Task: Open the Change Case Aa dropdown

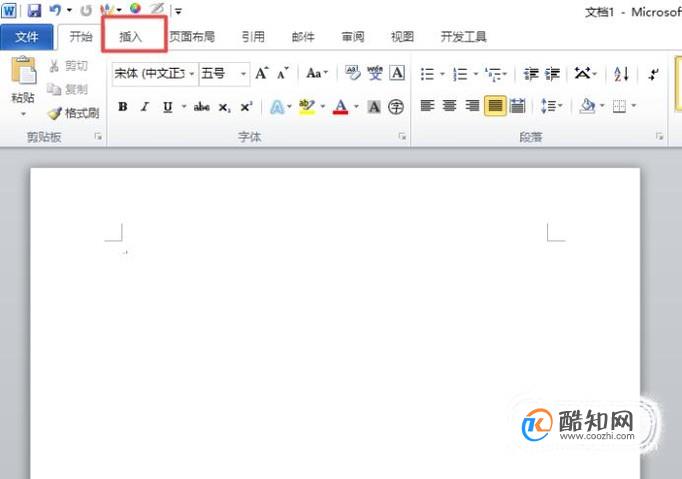Action: click(317, 73)
